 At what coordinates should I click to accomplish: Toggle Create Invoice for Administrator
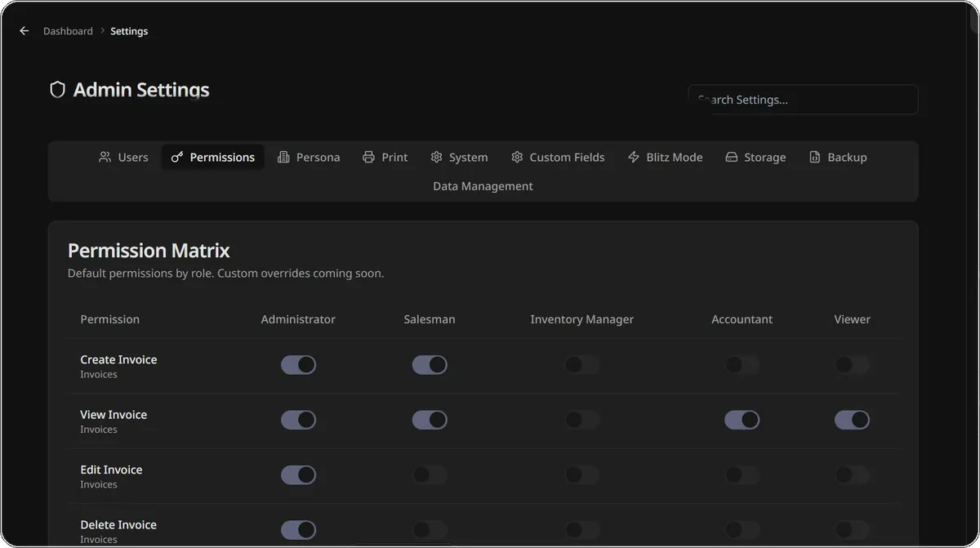coord(298,365)
